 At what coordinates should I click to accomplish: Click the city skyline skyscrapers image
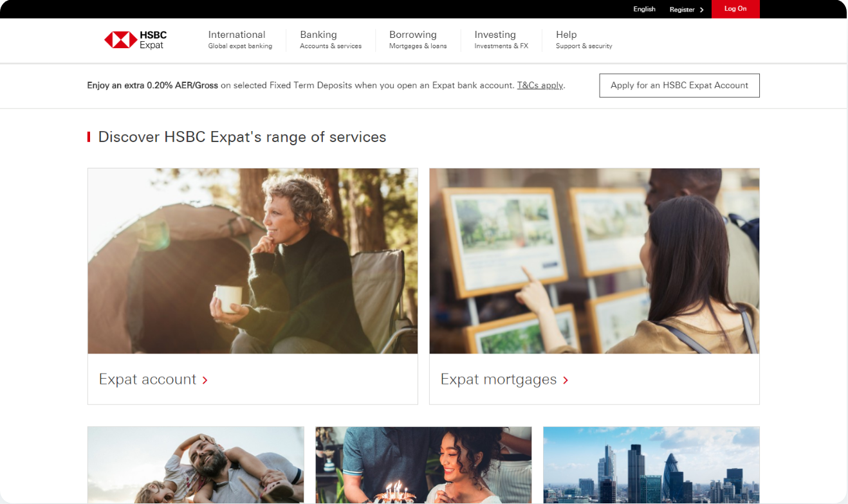(x=651, y=465)
